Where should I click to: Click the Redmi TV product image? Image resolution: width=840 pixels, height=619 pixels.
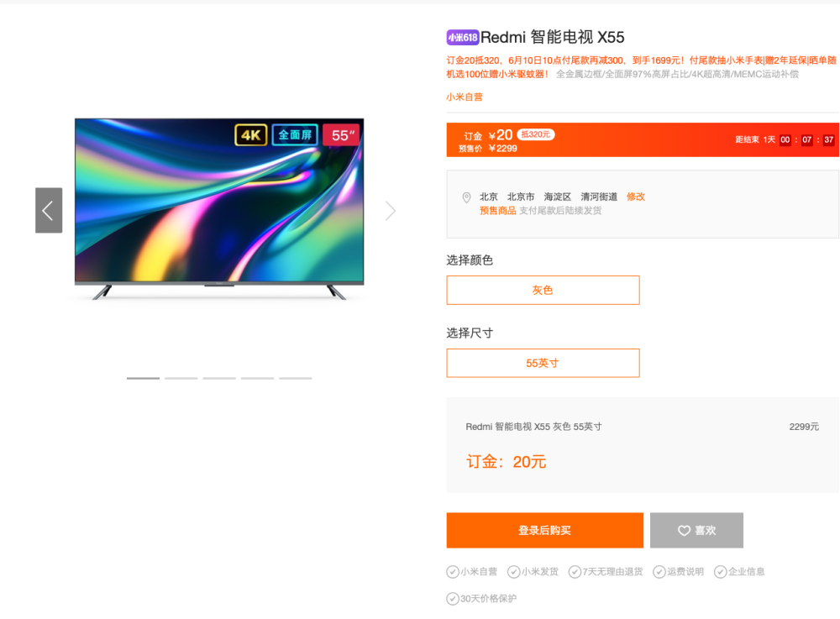[219, 209]
